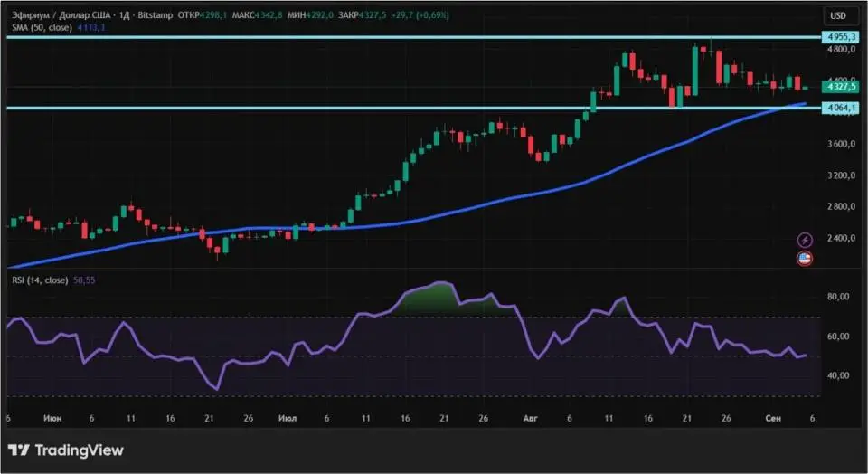Click the US flag economic event icon
This screenshot has width=868, height=474.
tap(805, 259)
